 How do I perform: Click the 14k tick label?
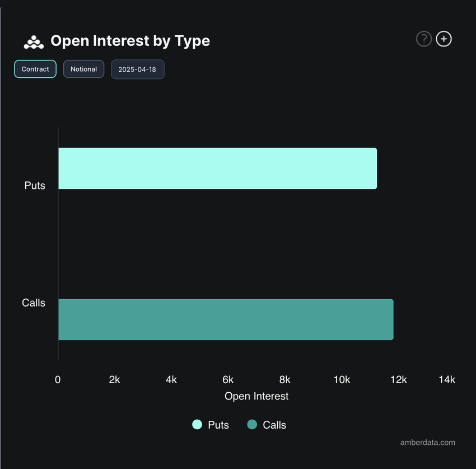[x=447, y=379]
